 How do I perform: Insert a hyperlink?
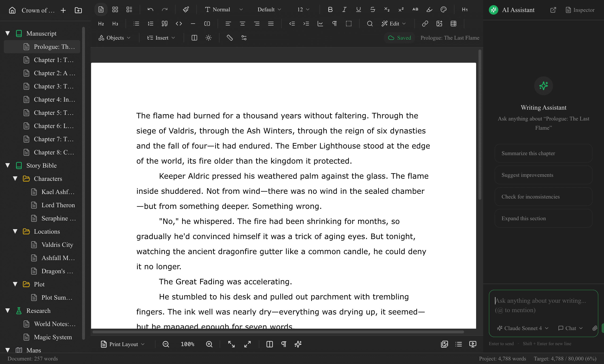click(x=425, y=24)
